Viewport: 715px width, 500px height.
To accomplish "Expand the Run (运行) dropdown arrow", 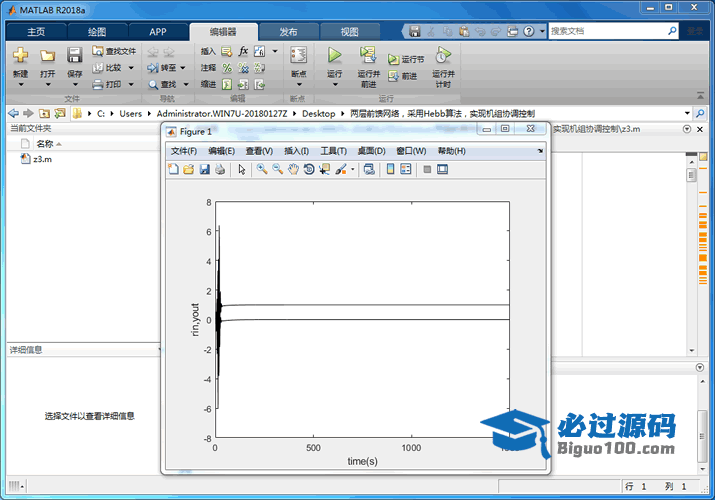I will point(335,84).
